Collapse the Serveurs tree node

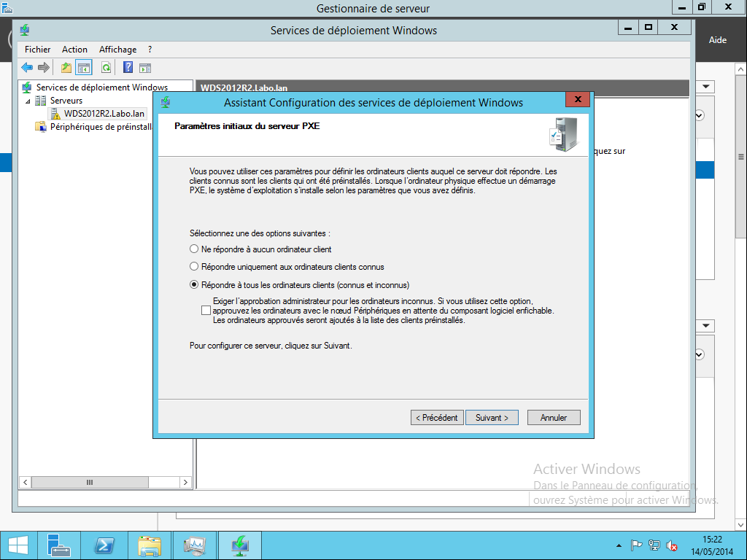coord(28,101)
